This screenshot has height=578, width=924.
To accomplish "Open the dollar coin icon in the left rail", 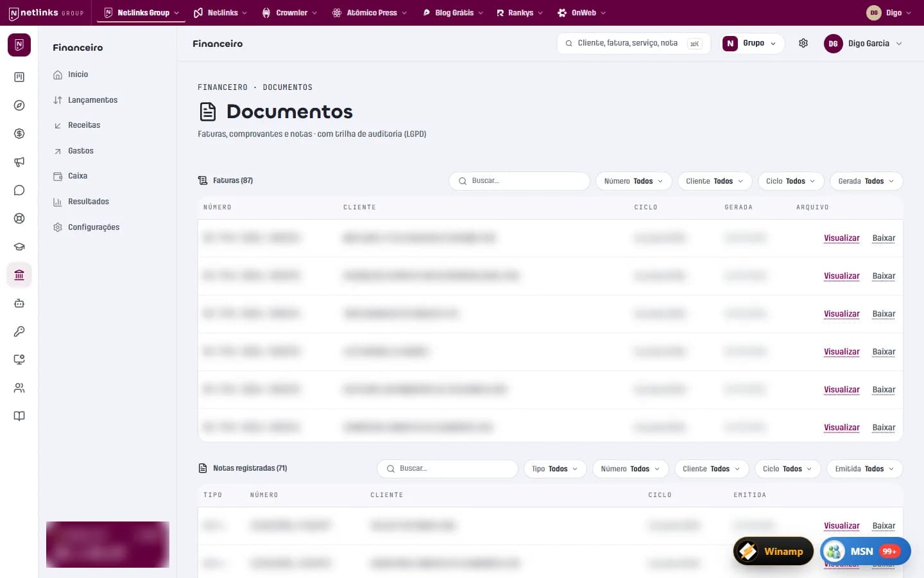I will [19, 134].
